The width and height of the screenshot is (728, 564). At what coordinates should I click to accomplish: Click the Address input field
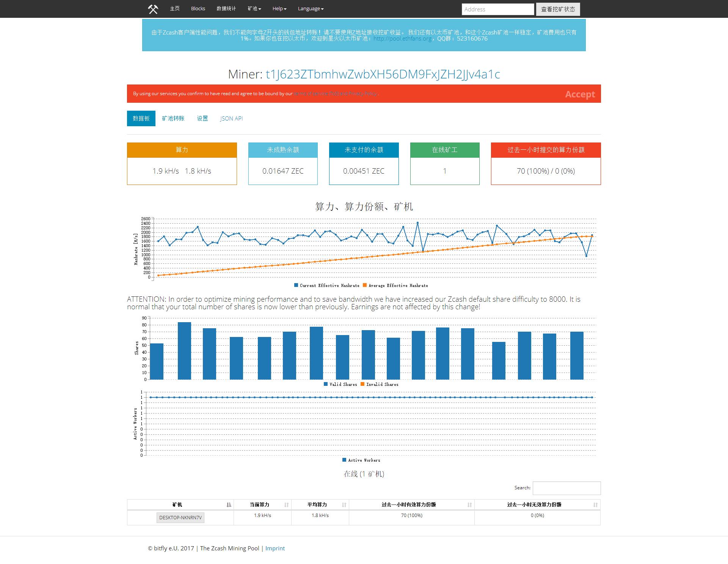[x=497, y=9]
